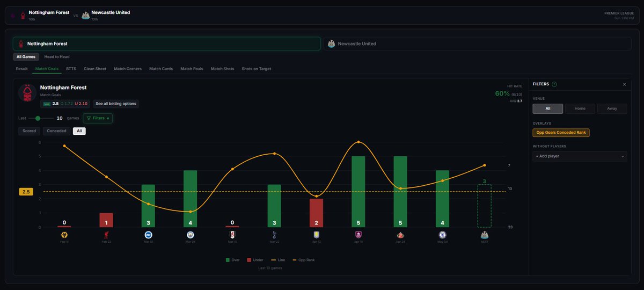Click the Last games slider handle
Image resolution: width=644 pixels, height=290 pixels.
pyautogui.click(x=38, y=118)
